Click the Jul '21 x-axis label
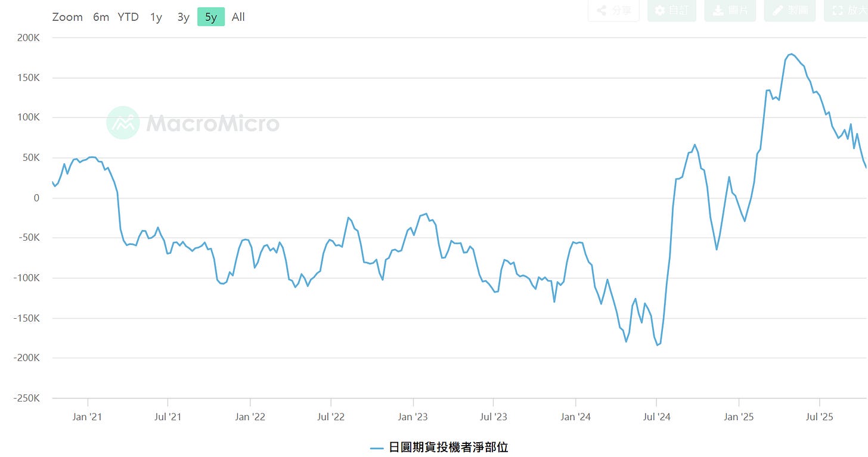This screenshot has width=868, height=457. (168, 416)
